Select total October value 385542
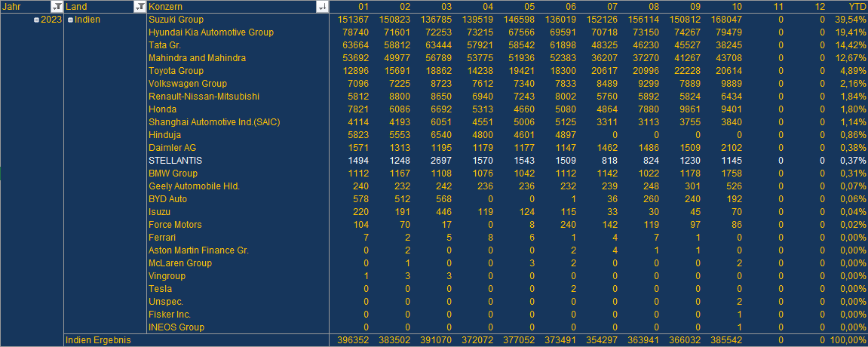The height and width of the screenshot is (347, 868). [x=726, y=340]
